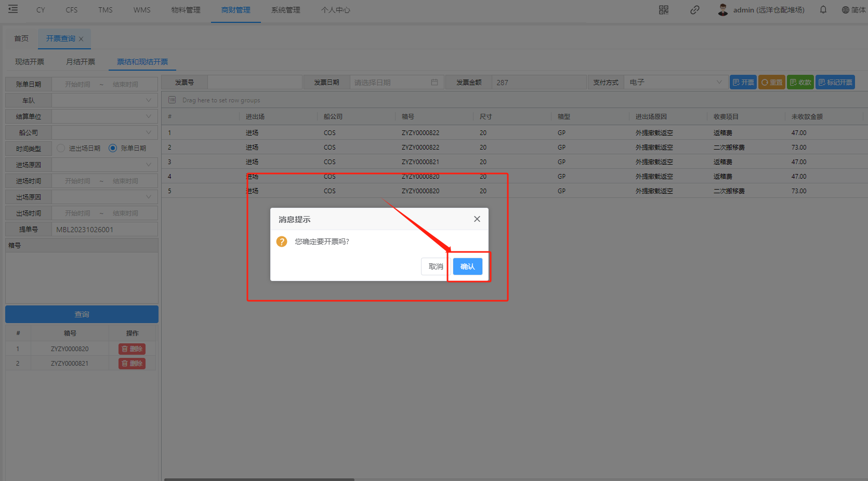The image size is (868, 481).
Task: Close the 开票查询 tab with X icon
Action: 81,39
